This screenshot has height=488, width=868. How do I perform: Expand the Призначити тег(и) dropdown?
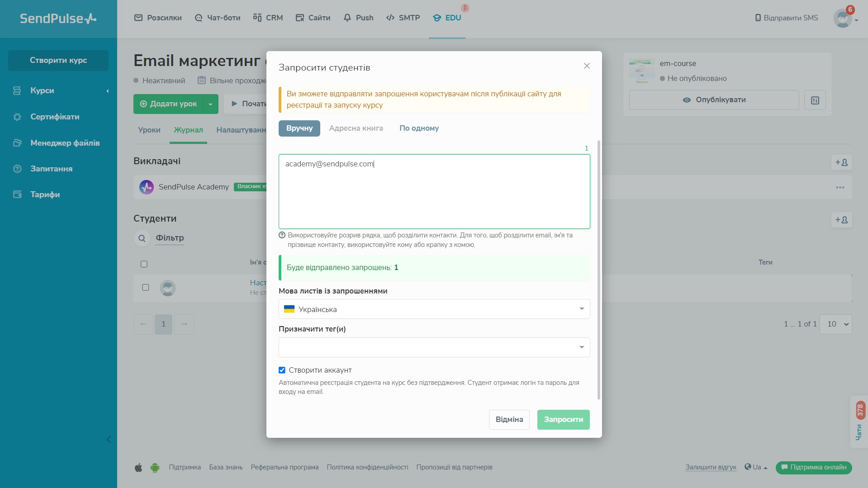(x=434, y=347)
